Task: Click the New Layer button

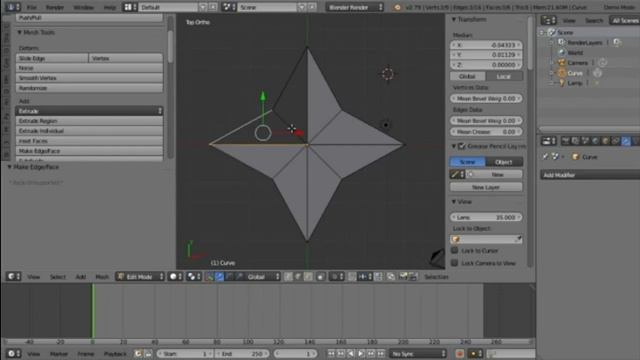Action: click(x=486, y=187)
